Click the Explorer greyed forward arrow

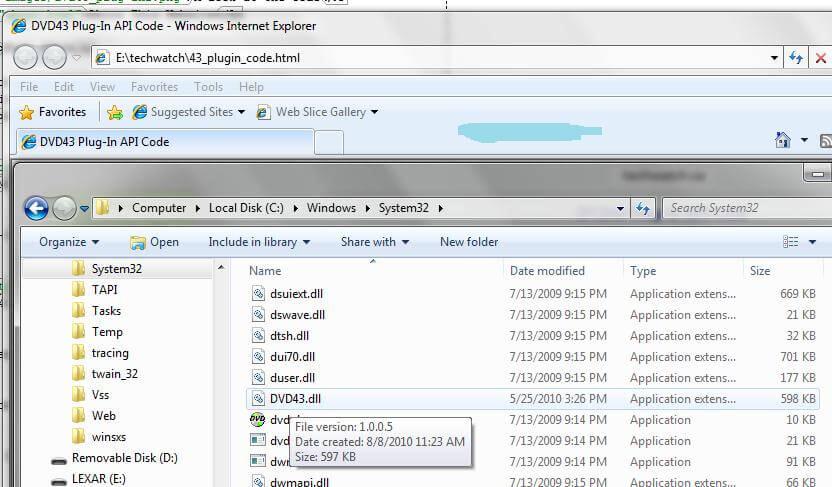[64, 208]
